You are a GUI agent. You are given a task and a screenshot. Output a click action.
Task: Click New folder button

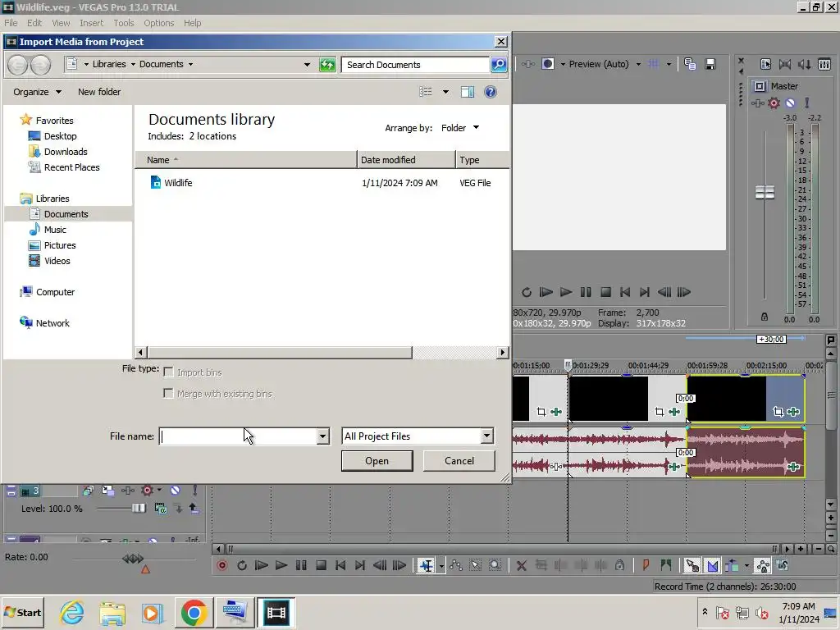coord(99,92)
